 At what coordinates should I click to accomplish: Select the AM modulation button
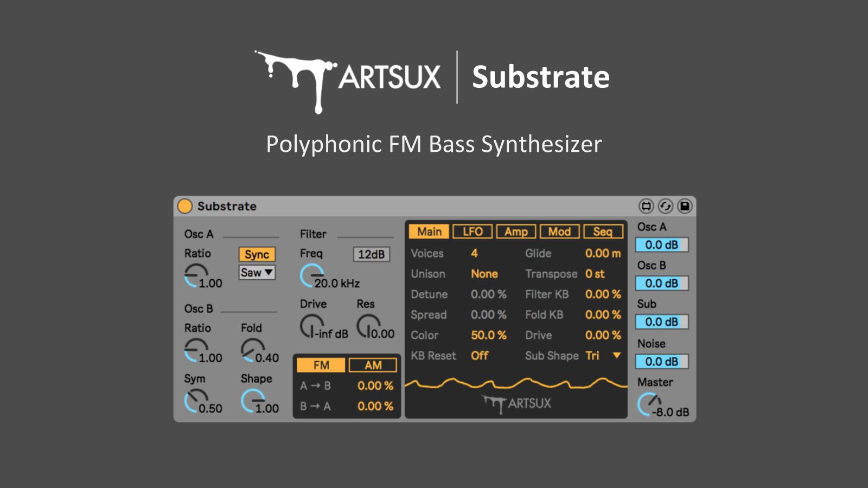pyautogui.click(x=373, y=365)
